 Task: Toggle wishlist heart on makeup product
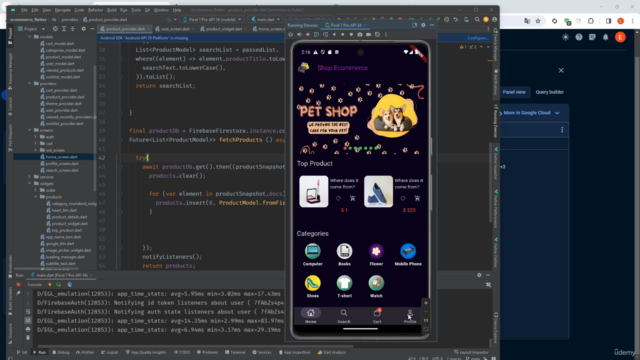point(338,198)
